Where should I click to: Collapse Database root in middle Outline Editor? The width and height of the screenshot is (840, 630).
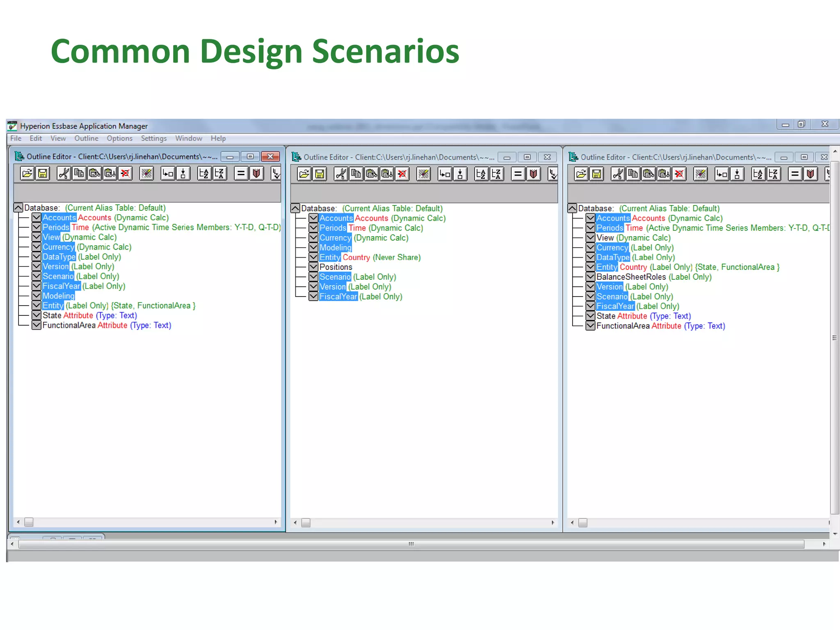(295, 208)
